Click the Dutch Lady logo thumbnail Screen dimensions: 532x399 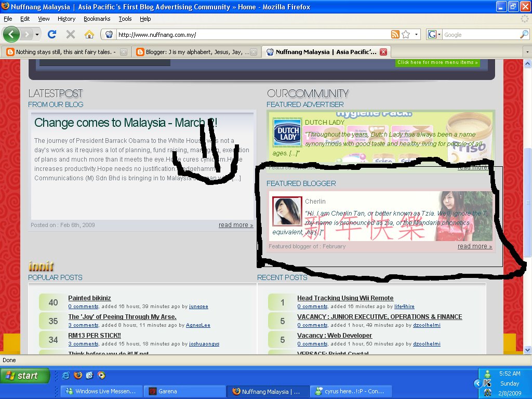(x=287, y=134)
